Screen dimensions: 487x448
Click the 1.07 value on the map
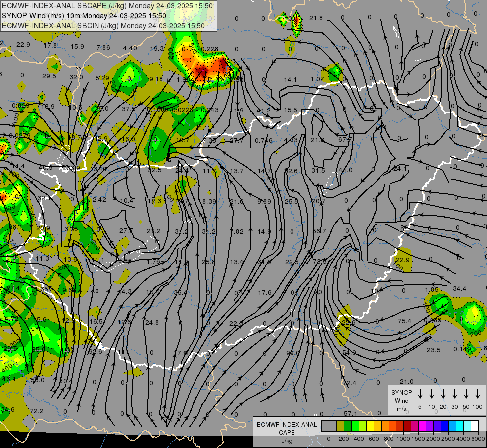click(x=317, y=79)
